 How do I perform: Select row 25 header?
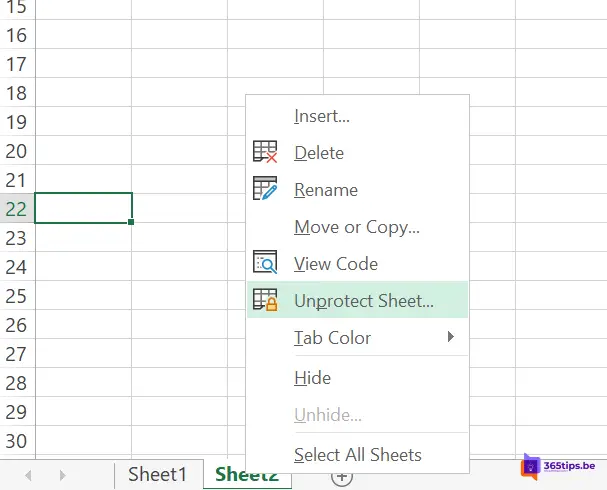click(x=17, y=296)
